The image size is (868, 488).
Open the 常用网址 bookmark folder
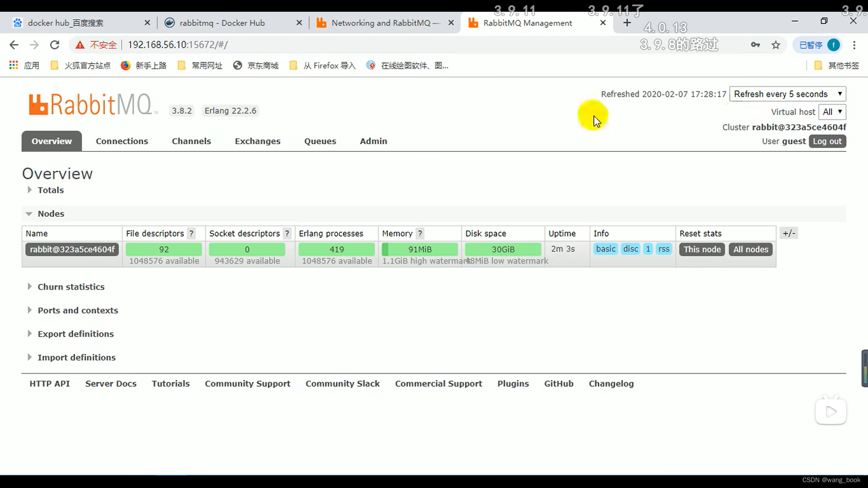tap(200, 66)
